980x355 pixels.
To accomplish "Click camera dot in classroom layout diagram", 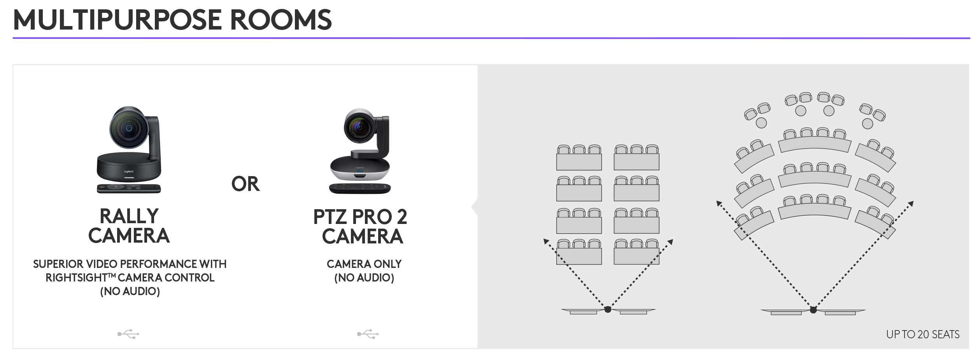I will pyautogui.click(x=608, y=310).
